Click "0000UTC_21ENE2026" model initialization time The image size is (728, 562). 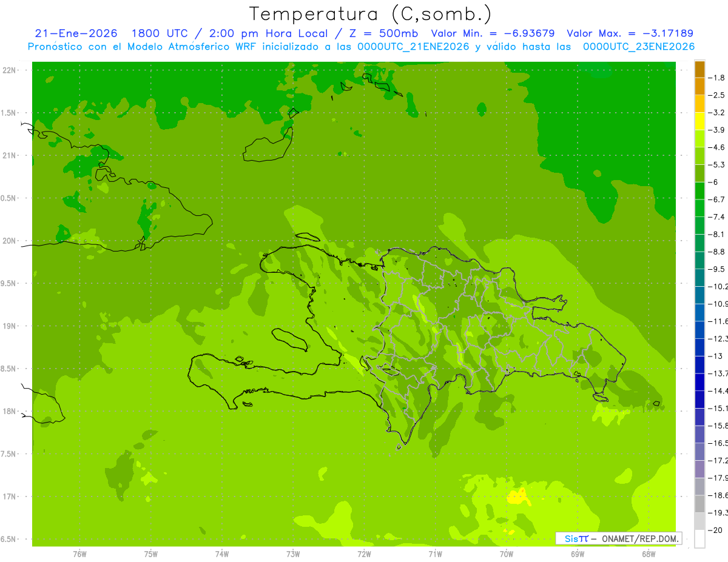[x=413, y=47]
